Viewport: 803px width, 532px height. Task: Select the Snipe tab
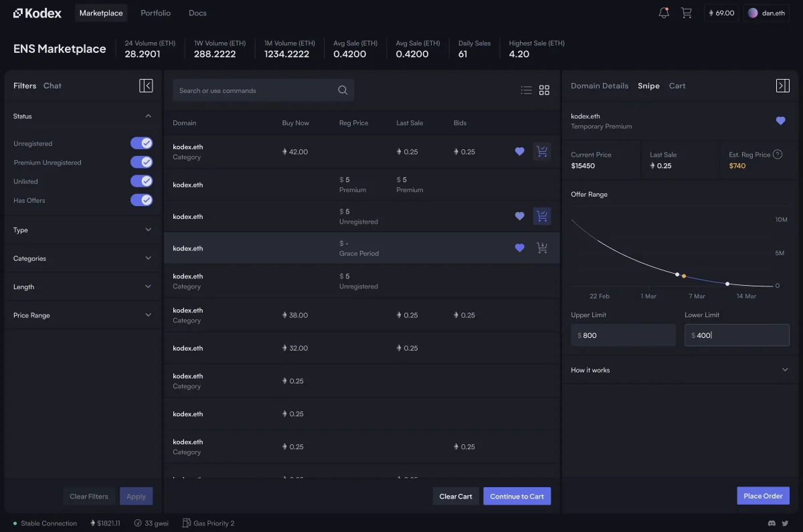tap(648, 86)
